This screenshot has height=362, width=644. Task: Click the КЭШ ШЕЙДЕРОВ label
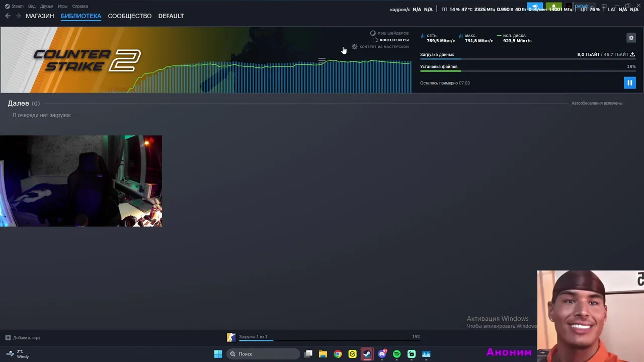tap(393, 33)
